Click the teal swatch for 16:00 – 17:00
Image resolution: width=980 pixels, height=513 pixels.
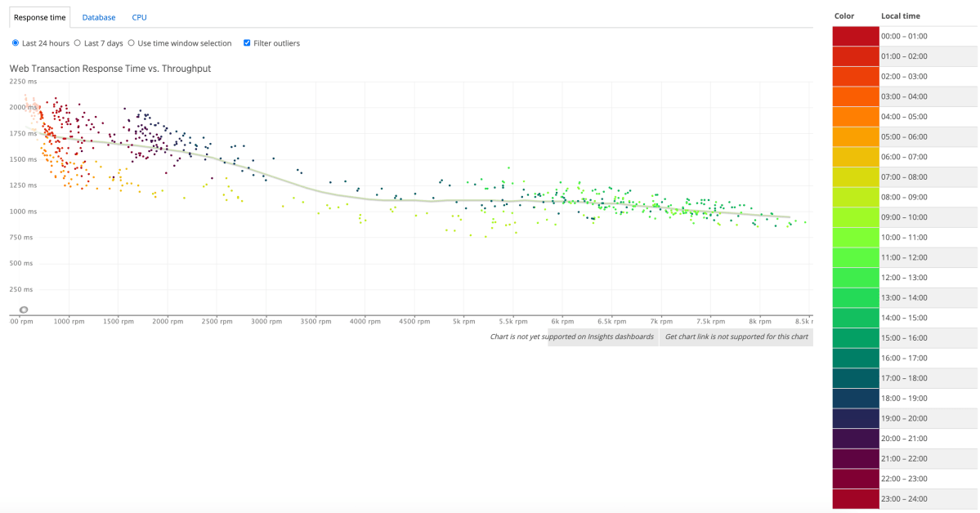[x=853, y=358]
